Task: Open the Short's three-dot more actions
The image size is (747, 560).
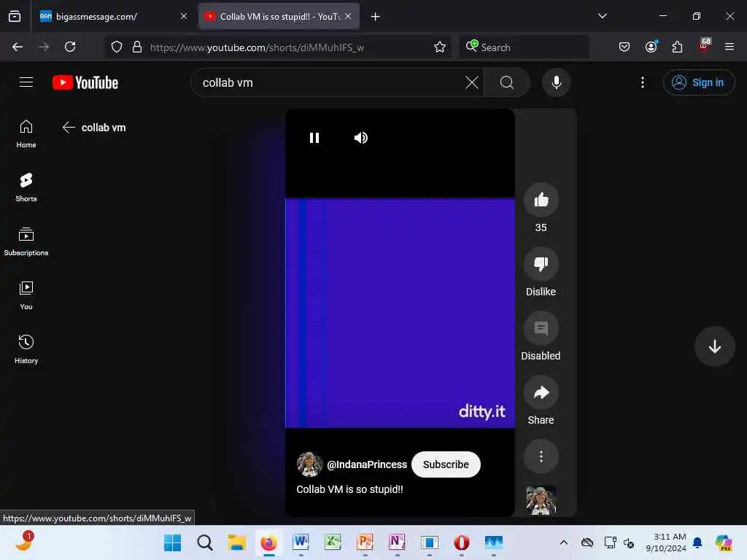Action: (x=541, y=456)
